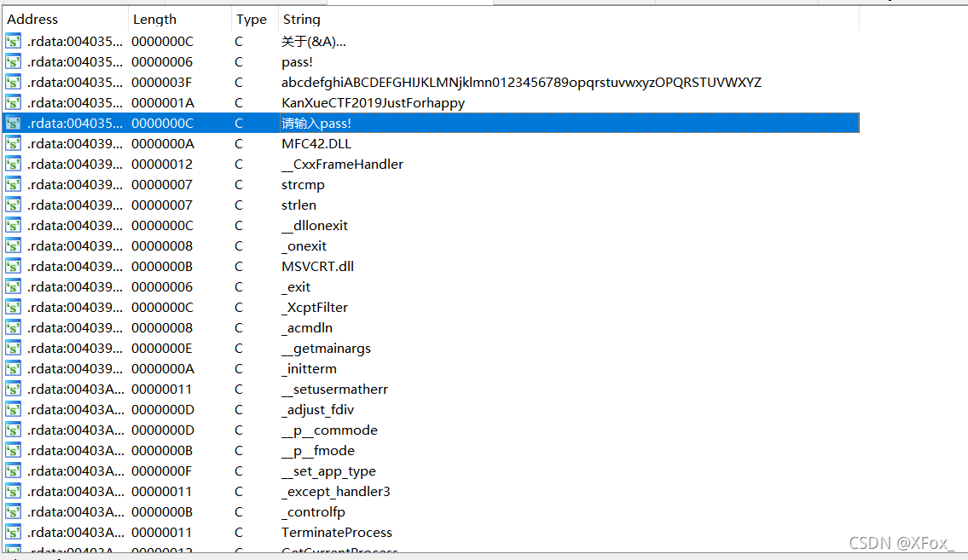968x560 pixels.
Task: Click string icon beside _controlfp row
Action: [13, 511]
